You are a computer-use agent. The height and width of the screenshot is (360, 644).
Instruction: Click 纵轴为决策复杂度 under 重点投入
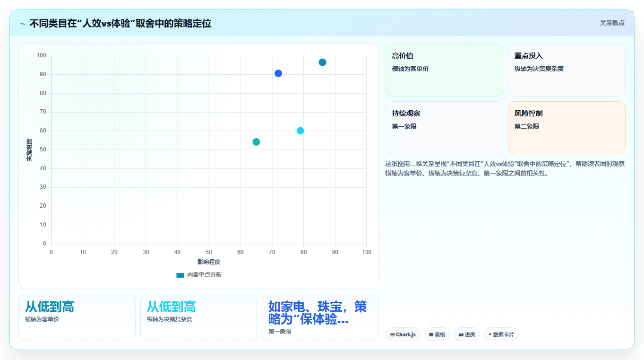click(x=539, y=69)
